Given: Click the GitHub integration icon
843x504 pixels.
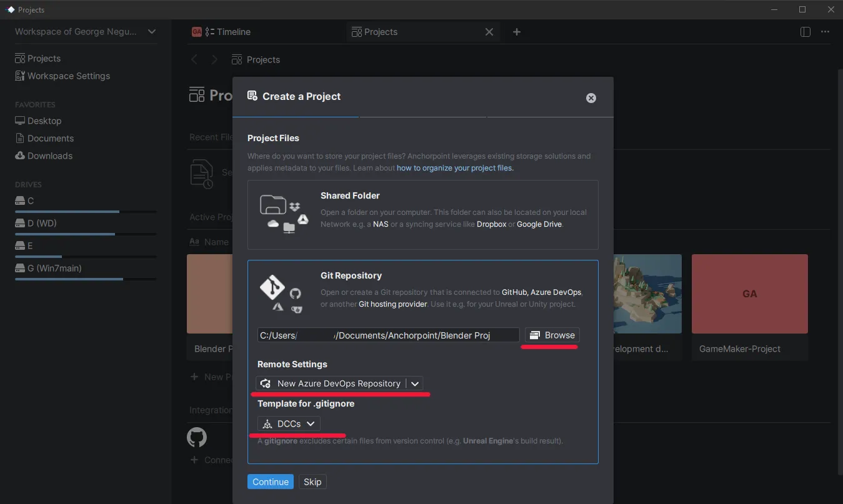Looking at the screenshot, I should (x=197, y=437).
